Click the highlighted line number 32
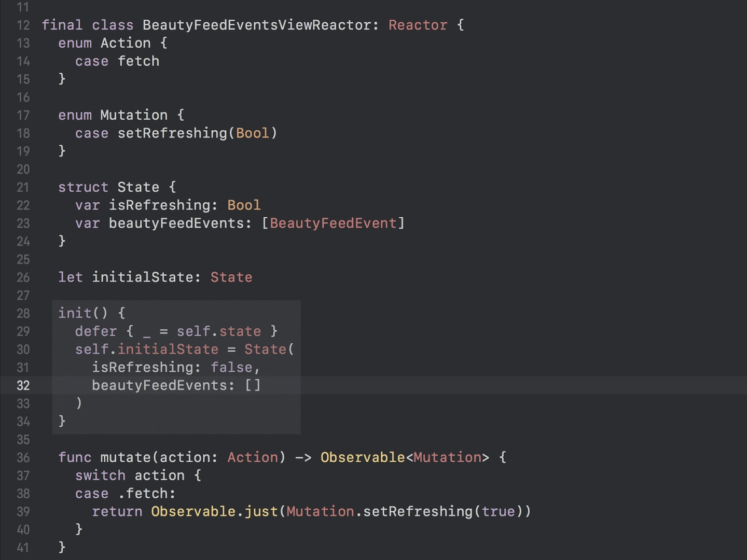 [x=23, y=386]
